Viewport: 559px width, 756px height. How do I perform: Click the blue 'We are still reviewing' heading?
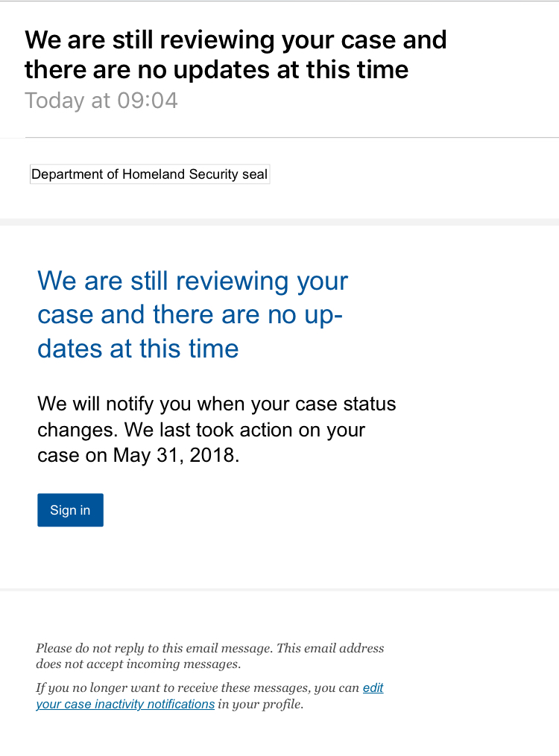point(192,314)
